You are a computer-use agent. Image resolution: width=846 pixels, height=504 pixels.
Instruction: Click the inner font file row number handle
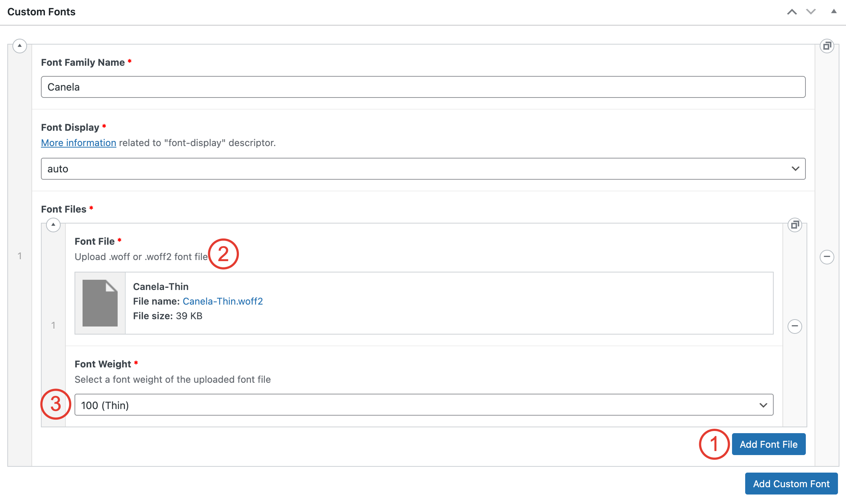[x=53, y=325]
